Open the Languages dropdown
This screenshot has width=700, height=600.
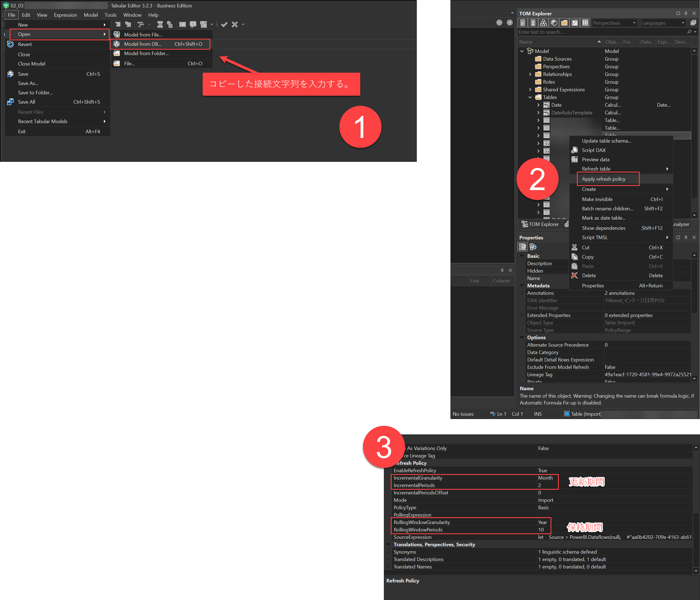pos(663,23)
